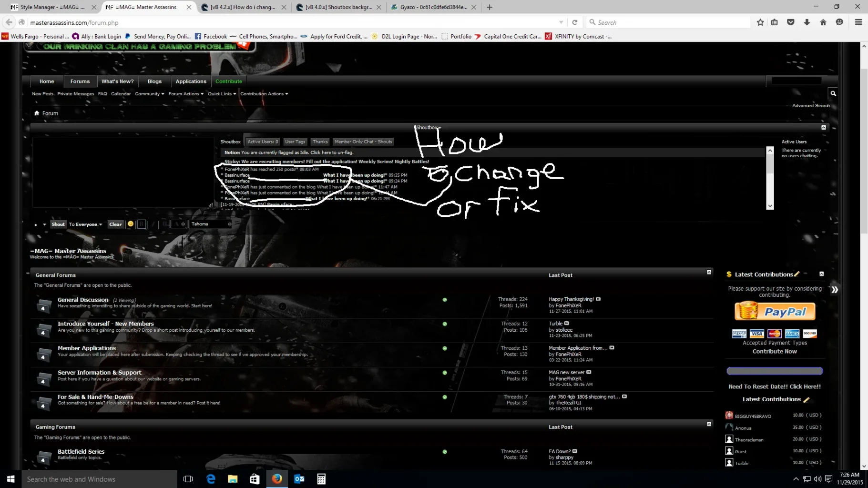Open the Firefox downloads arrow
This screenshot has height=488, width=868.
pyautogui.click(x=807, y=22)
